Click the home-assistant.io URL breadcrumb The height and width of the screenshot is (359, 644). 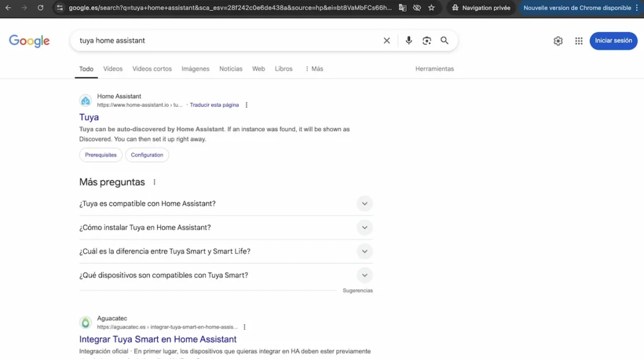point(140,105)
